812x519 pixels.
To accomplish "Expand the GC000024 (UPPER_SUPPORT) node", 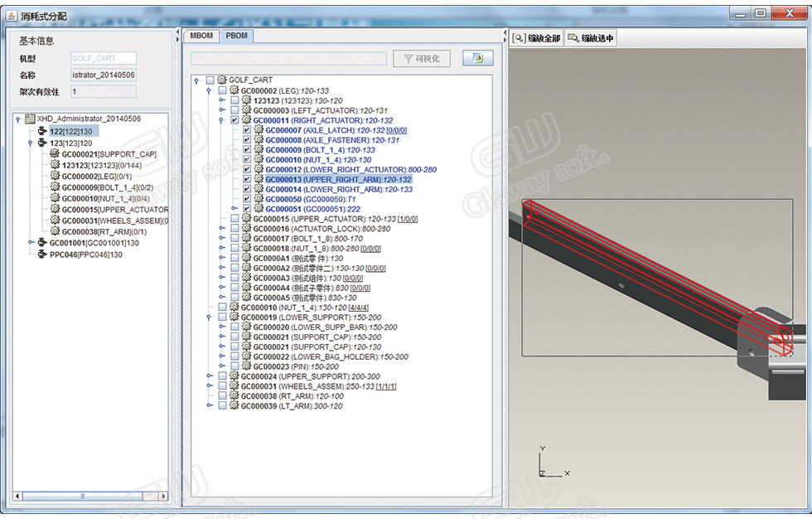I will [x=209, y=376].
